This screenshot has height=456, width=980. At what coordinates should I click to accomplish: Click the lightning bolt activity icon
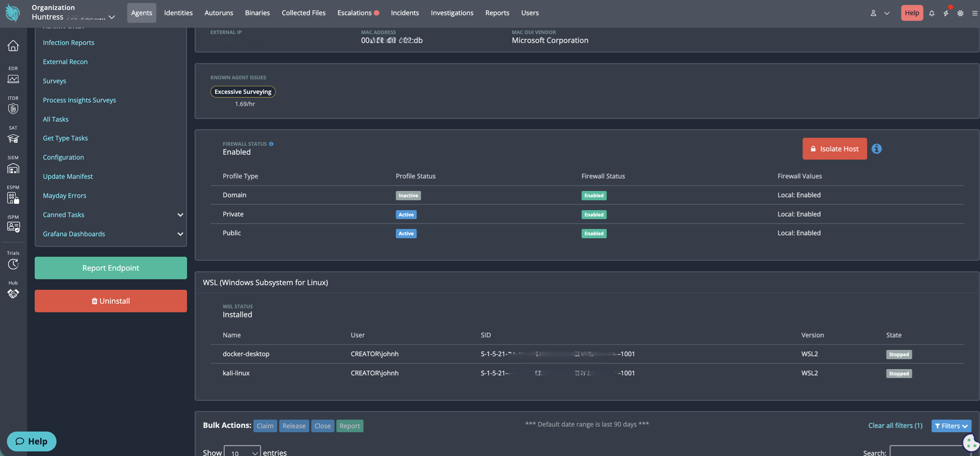946,13
